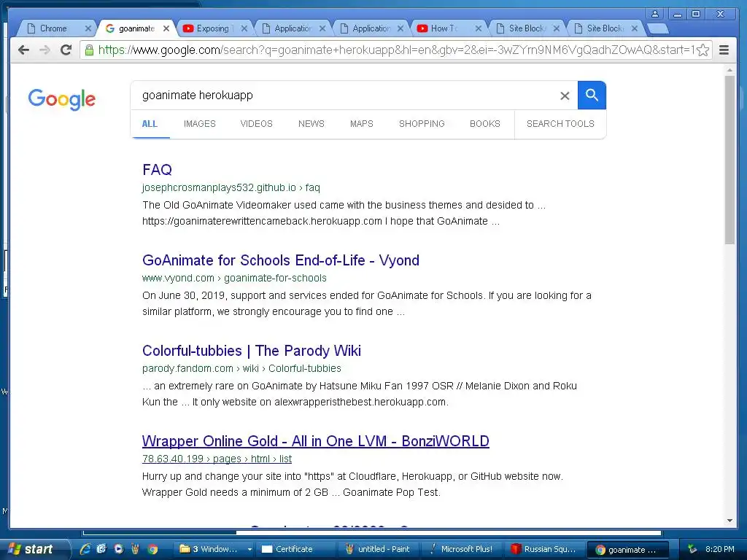Open the Windows Start menu

(34, 549)
